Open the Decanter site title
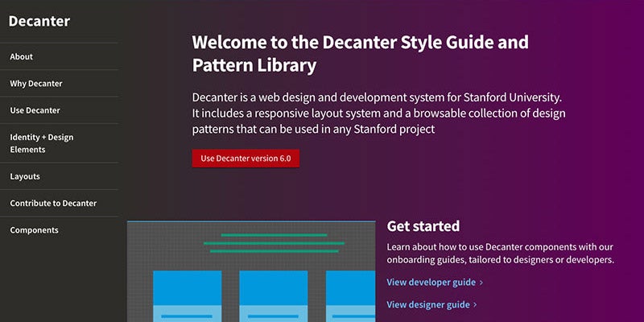644x322 pixels. (x=39, y=21)
